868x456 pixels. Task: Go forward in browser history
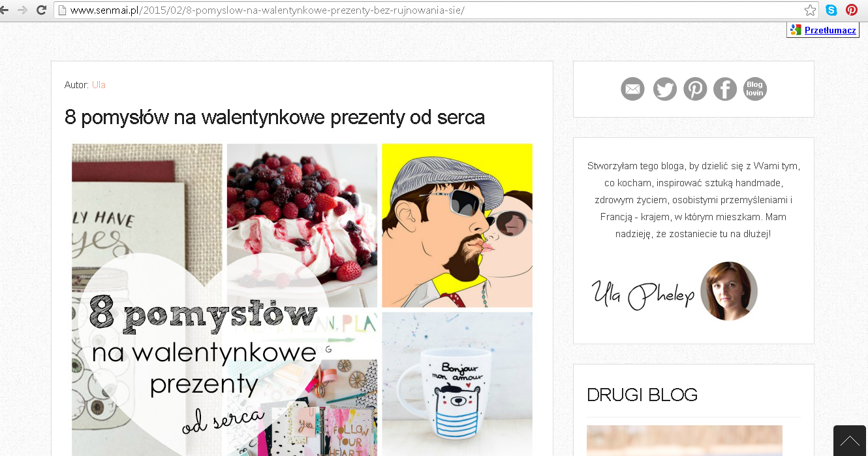click(x=22, y=10)
